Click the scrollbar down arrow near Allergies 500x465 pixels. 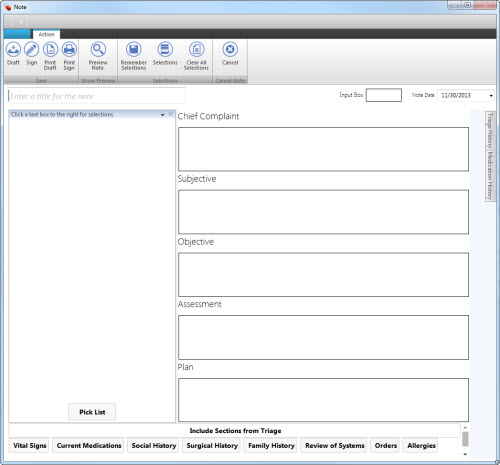pos(465,454)
